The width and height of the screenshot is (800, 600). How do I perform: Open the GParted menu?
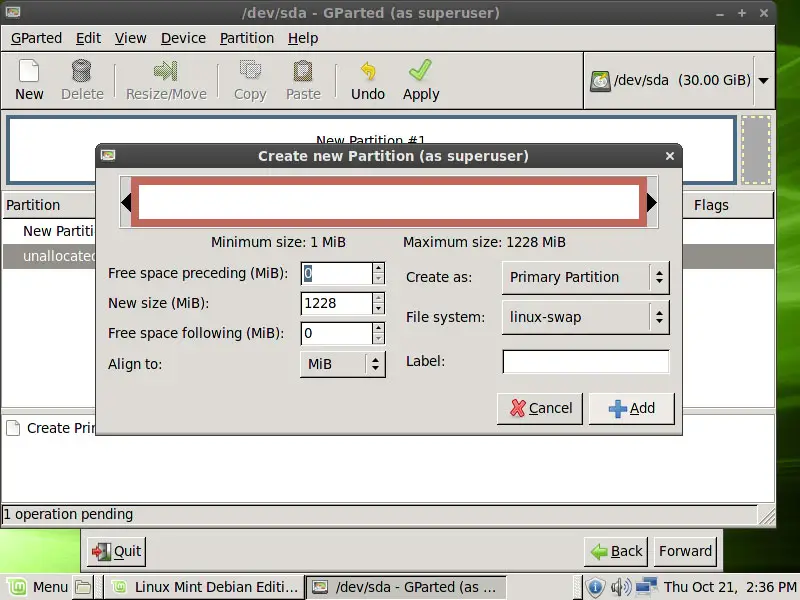(36, 38)
